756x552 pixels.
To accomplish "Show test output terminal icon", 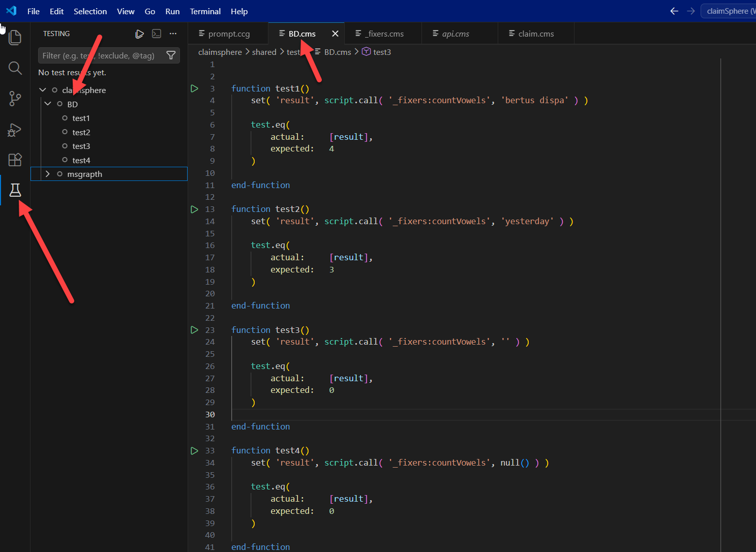I will (157, 34).
